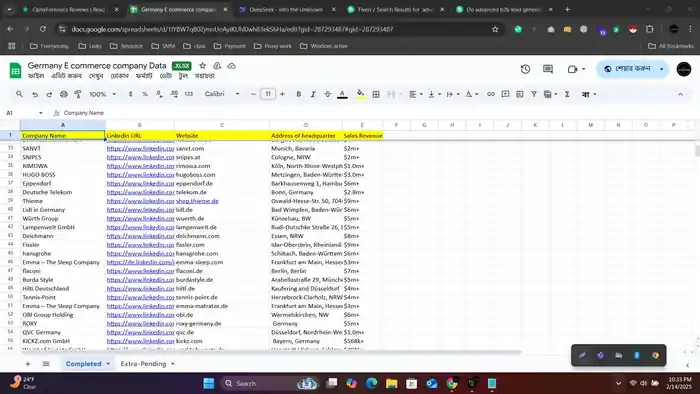The height and width of the screenshot is (394, 700).
Task: Toggle italic formatting
Action: coord(313,94)
